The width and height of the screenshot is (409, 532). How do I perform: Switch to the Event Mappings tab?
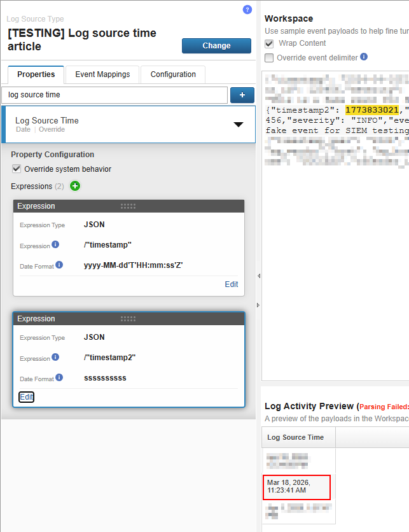(102, 74)
